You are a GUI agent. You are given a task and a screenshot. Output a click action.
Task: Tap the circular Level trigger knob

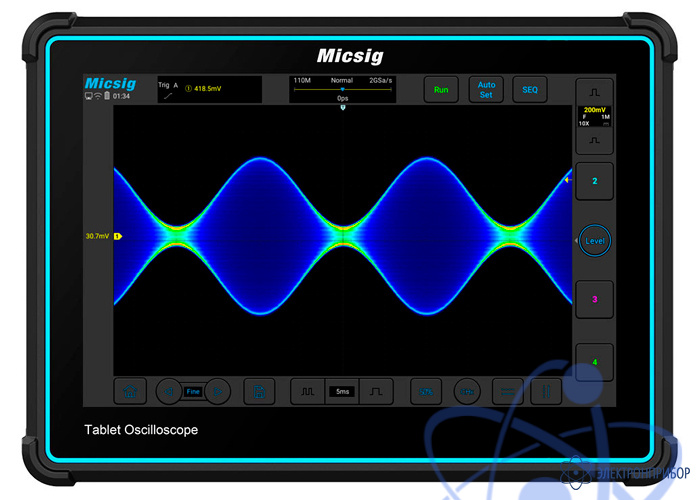pos(595,241)
